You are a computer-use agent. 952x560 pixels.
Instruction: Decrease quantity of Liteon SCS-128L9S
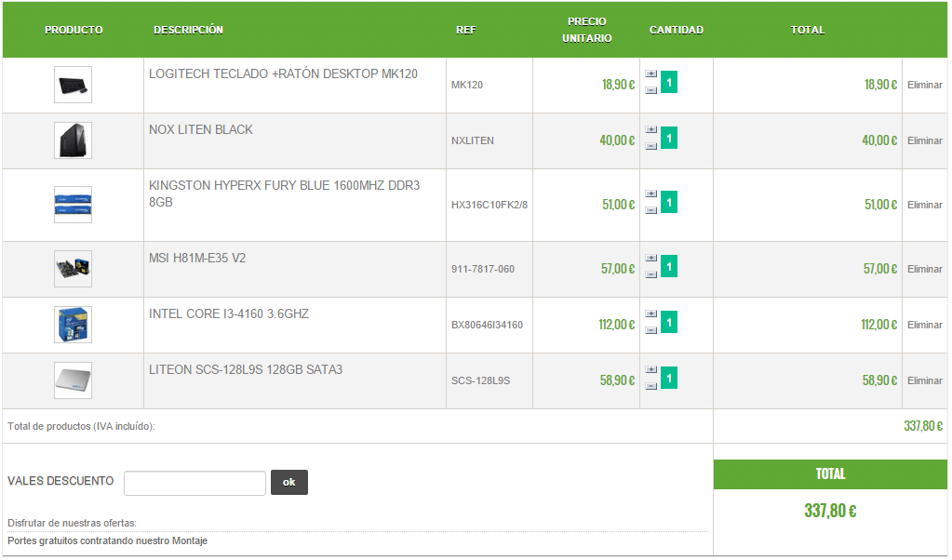pyautogui.click(x=650, y=386)
